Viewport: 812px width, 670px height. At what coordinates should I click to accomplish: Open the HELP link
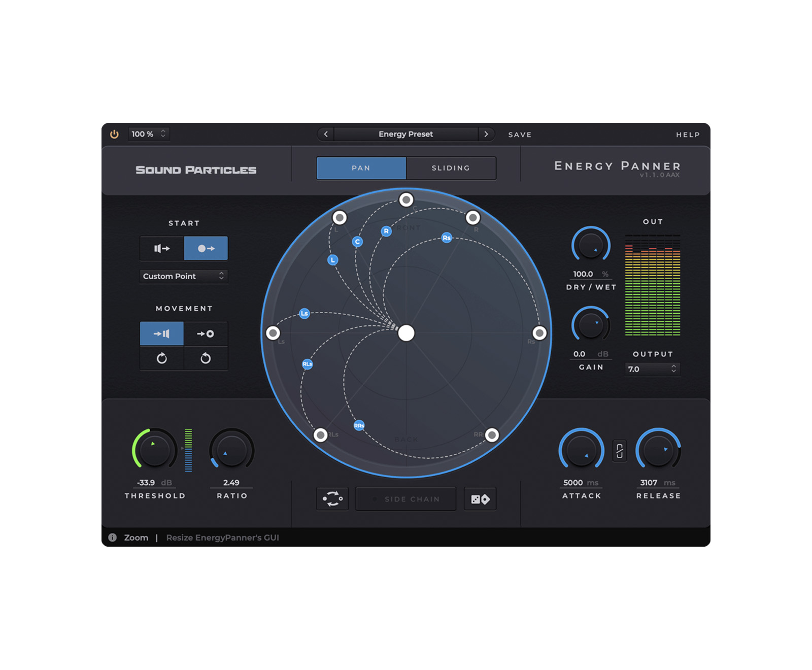tap(688, 135)
